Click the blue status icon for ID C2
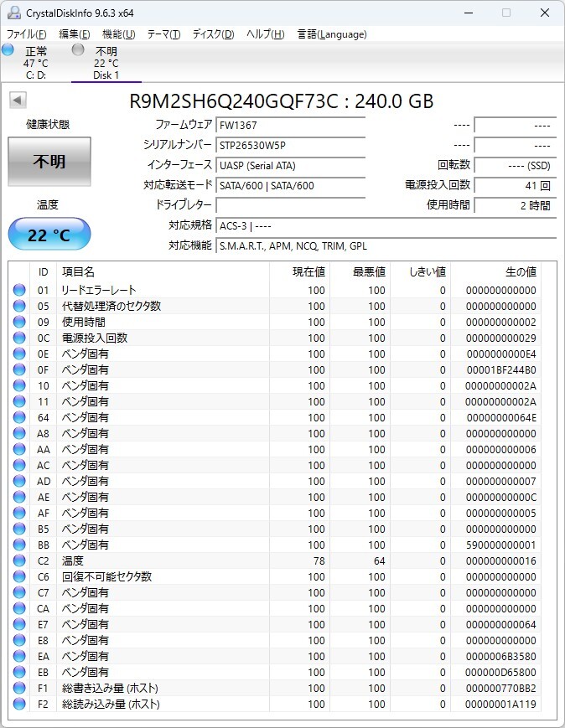Image resolution: width=565 pixels, height=728 pixels. point(19,560)
